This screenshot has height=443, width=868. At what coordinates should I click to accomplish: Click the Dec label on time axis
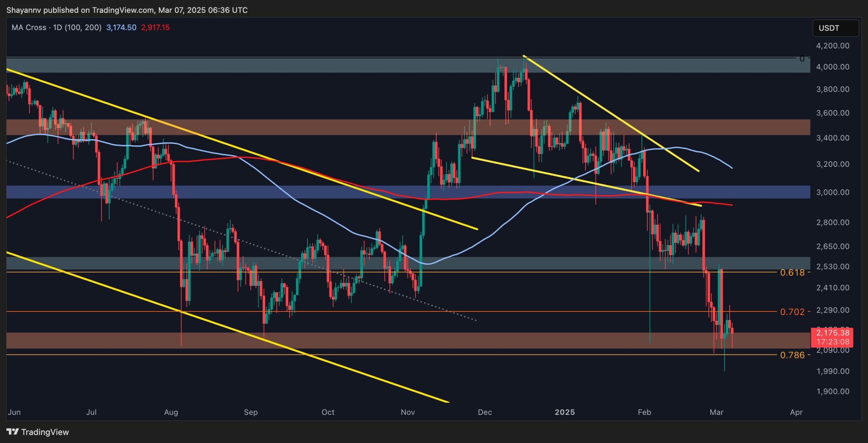tap(485, 412)
